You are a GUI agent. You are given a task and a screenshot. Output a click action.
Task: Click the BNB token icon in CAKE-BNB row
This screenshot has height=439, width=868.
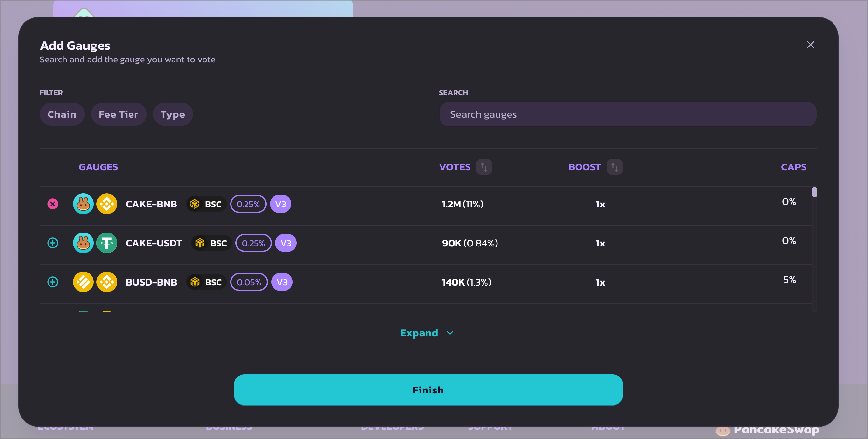click(107, 204)
